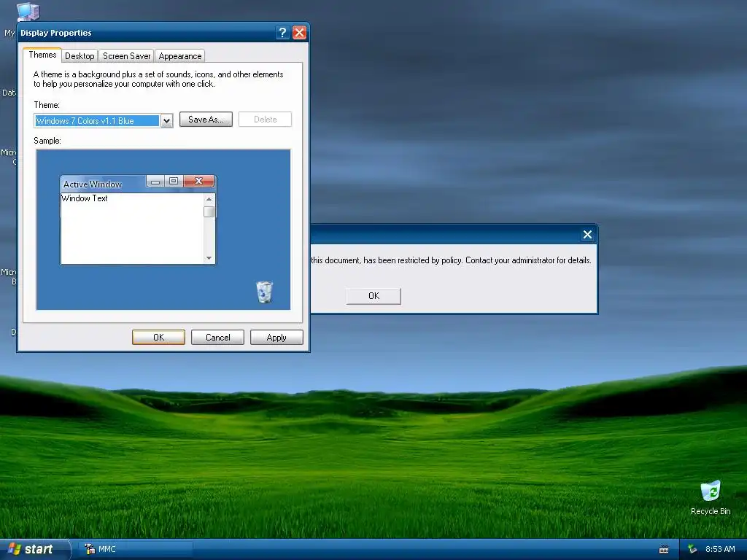Select the Appearance tab
747x560 pixels.
[x=179, y=55]
